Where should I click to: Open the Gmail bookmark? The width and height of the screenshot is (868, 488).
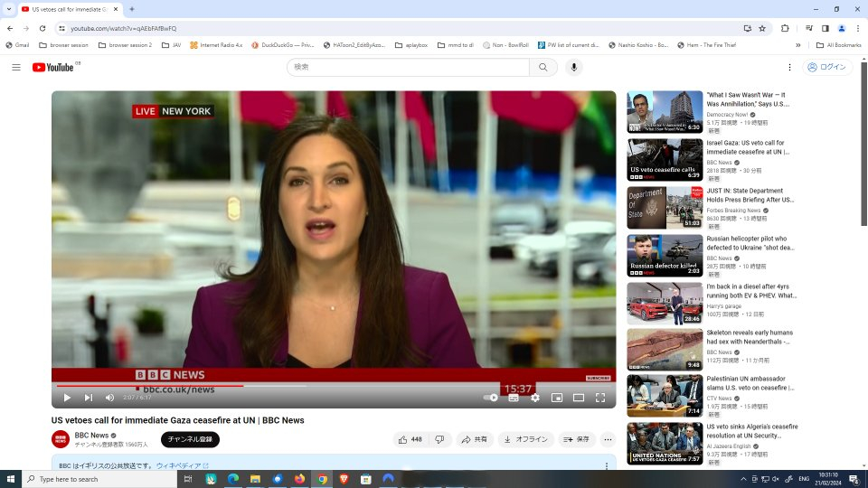point(17,45)
